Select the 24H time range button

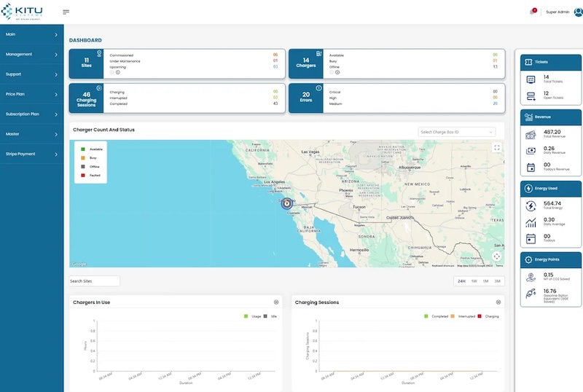tap(461, 281)
